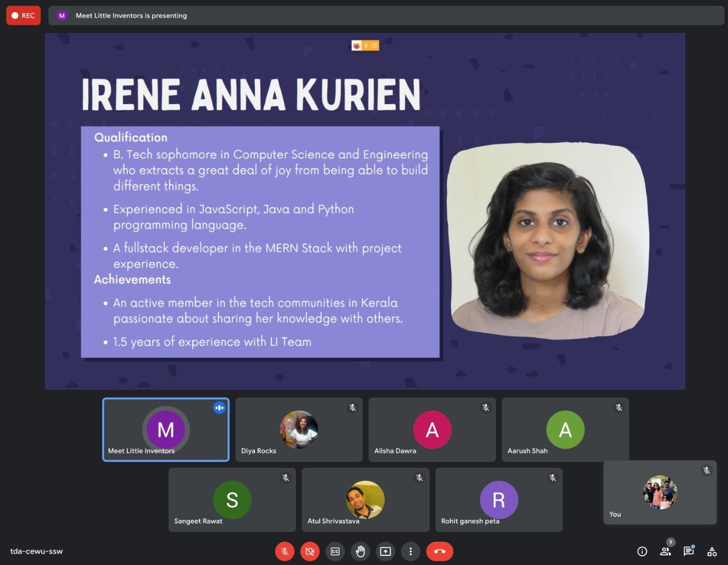Click the REC recording indicator
728x565 pixels.
coord(23,15)
